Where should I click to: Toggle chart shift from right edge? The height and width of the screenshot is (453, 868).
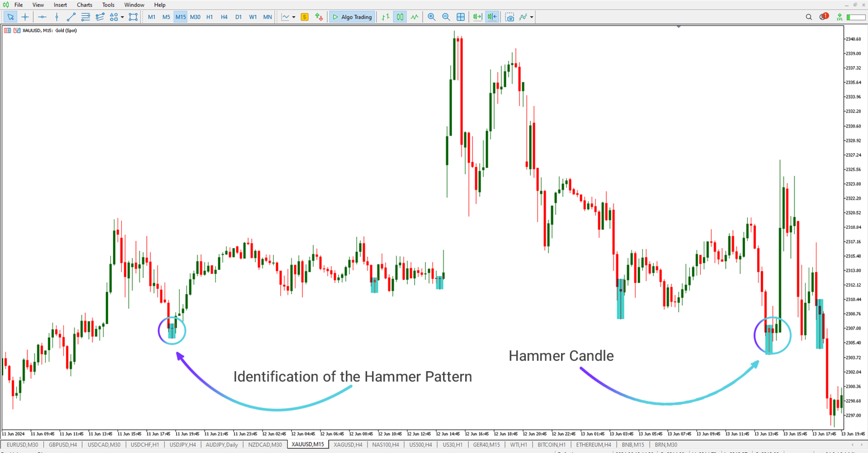(x=492, y=17)
